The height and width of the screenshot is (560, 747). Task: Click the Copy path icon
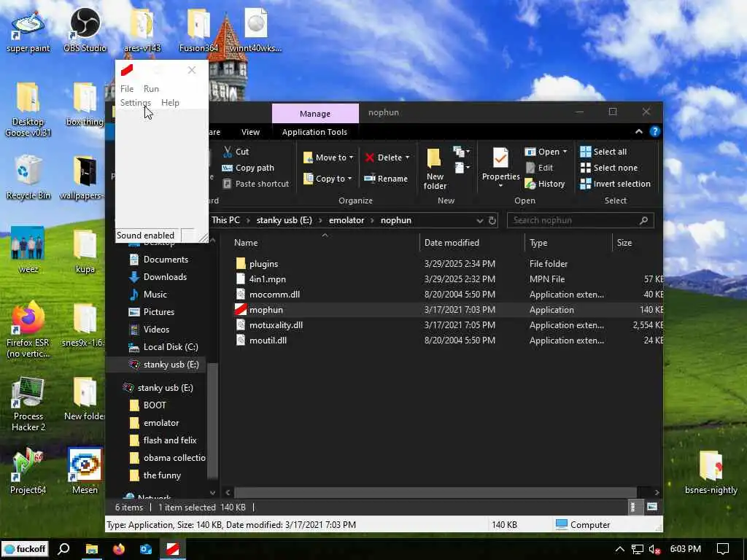coord(228,168)
